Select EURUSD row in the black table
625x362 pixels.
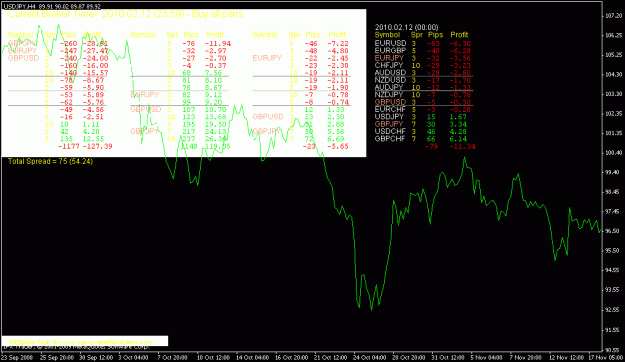click(x=423, y=43)
